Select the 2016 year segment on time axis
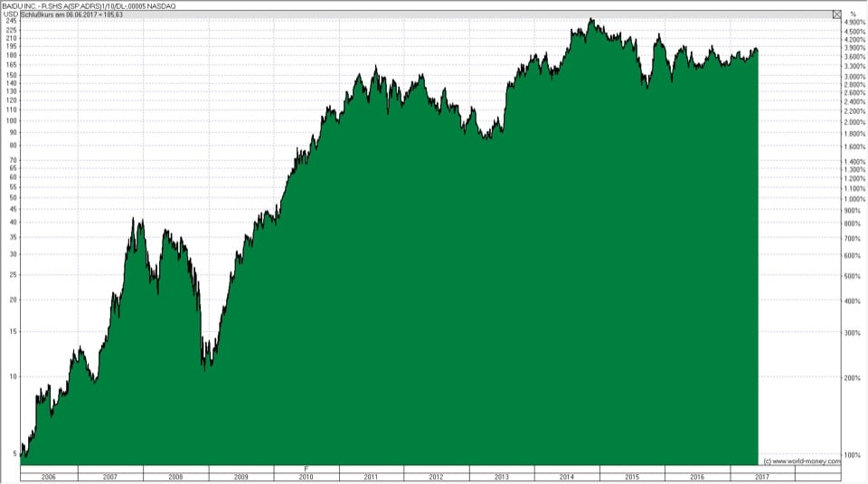The width and height of the screenshot is (868, 484). pos(697,477)
